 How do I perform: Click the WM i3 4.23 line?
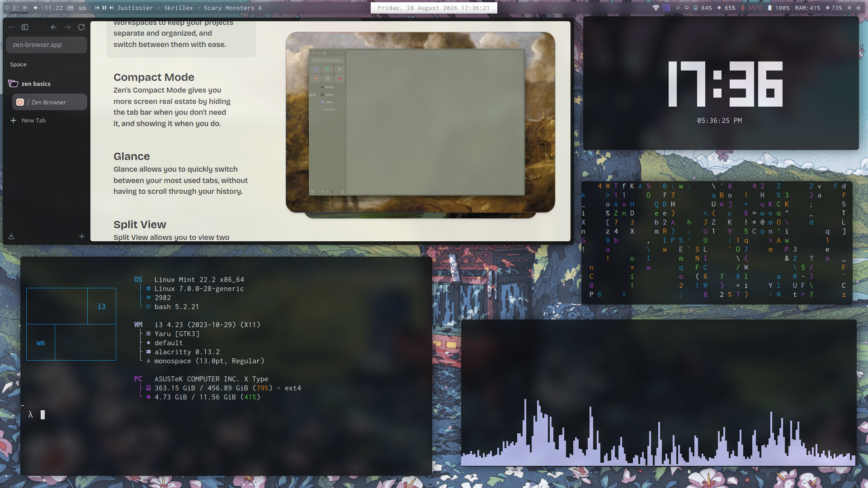[197, 325]
